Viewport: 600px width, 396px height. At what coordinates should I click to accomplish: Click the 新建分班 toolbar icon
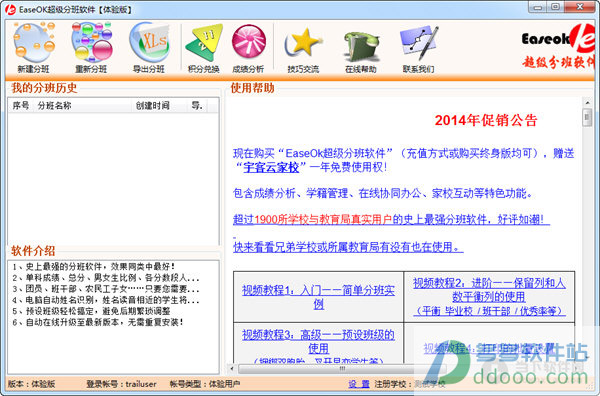pos(34,48)
